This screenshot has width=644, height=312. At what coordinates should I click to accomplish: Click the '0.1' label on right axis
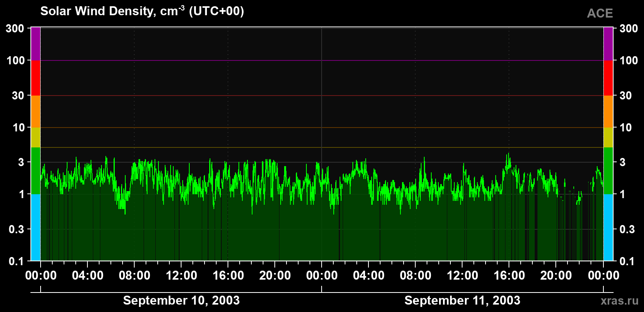(627, 261)
